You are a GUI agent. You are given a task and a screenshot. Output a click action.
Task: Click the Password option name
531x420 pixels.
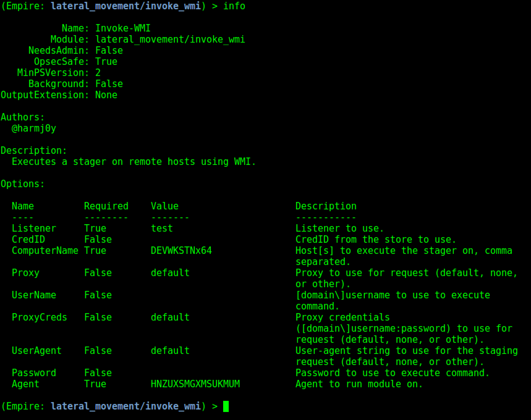(x=34, y=373)
